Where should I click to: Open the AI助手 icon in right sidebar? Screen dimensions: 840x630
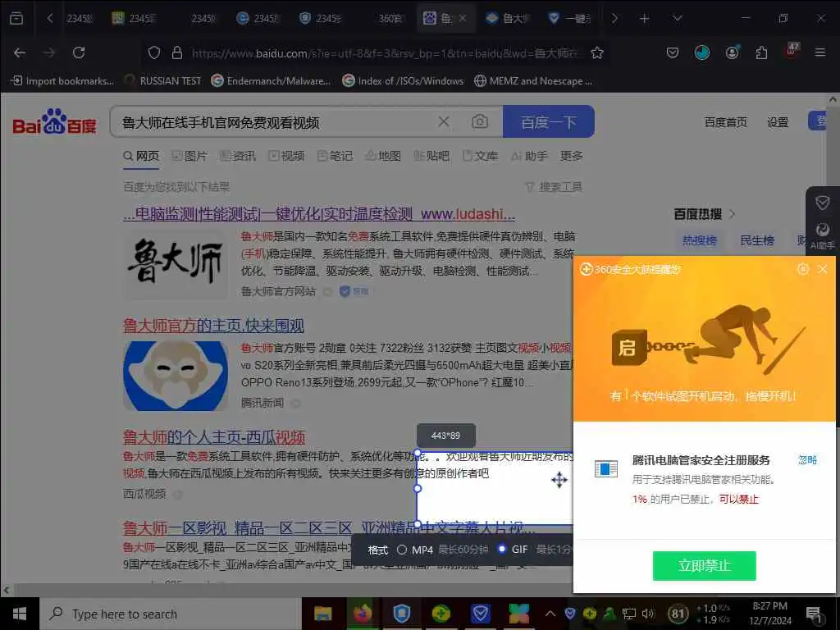click(x=822, y=235)
